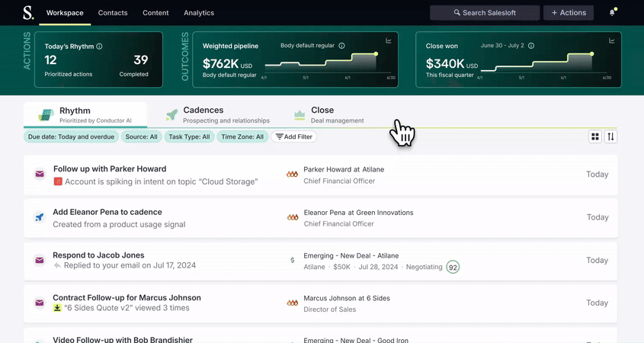Click email icon for Respond to Jacob Jones
Viewport: 644px width, 343px height.
40,260
